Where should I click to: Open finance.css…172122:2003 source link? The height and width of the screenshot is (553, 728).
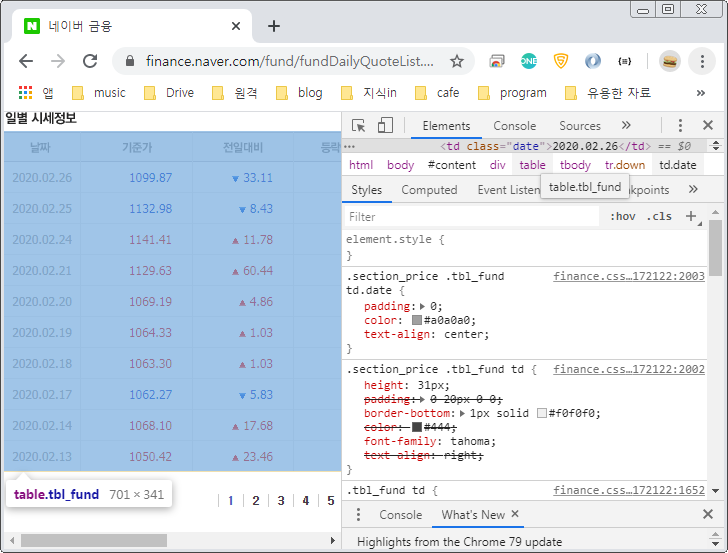tap(629, 276)
